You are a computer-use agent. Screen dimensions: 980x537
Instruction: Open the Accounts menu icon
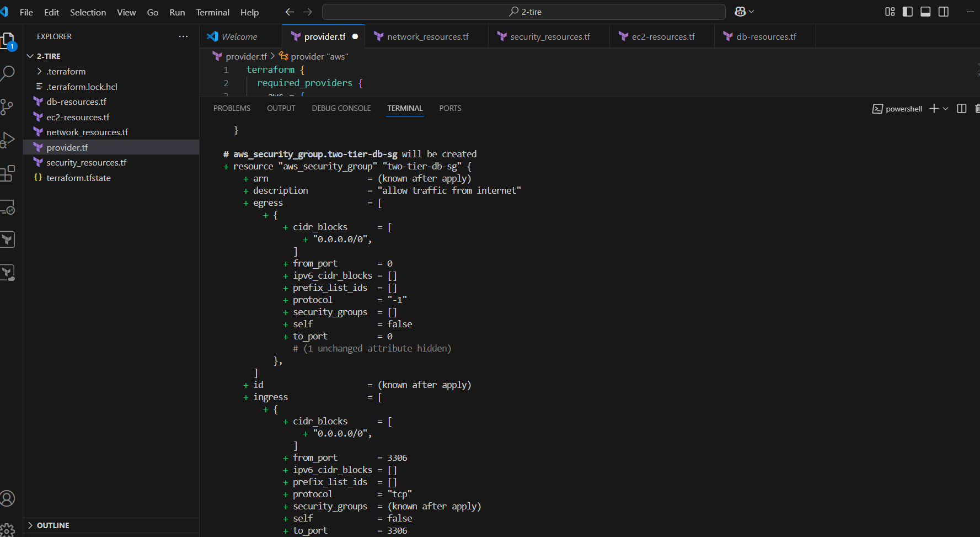click(7, 498)
